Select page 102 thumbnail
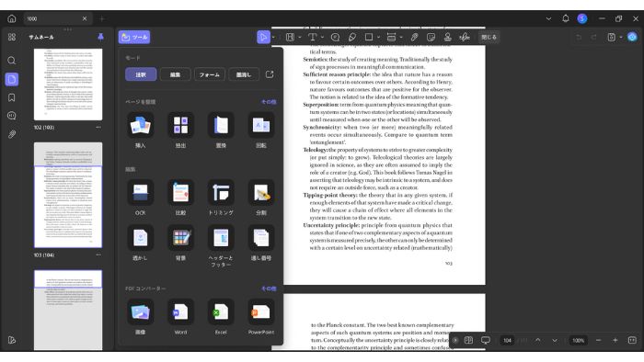644x362 pixels. pyautogui.click(x=68, y=85)
